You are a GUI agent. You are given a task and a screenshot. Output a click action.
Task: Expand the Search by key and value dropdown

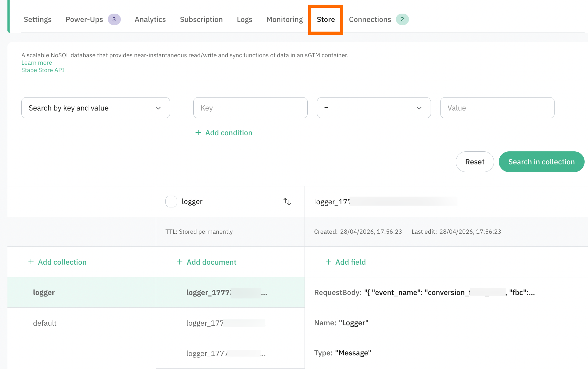(x=96, y=108)
